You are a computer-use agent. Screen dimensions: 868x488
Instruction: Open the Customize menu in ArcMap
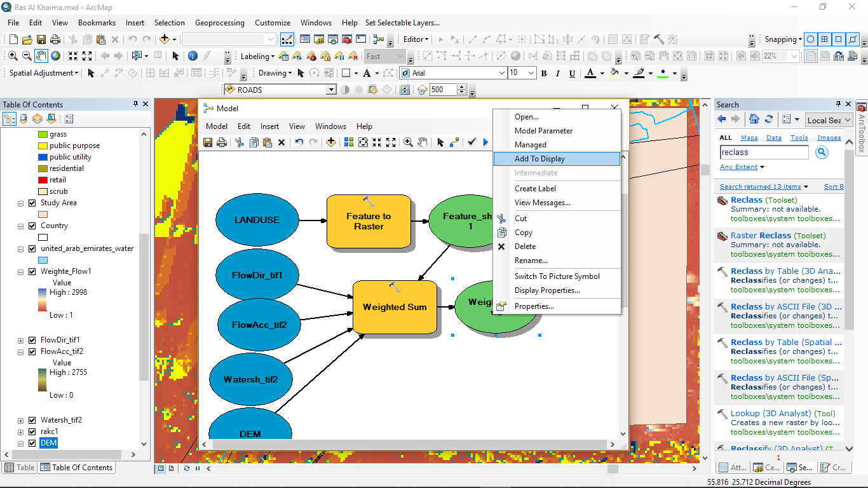click(273, 22)
